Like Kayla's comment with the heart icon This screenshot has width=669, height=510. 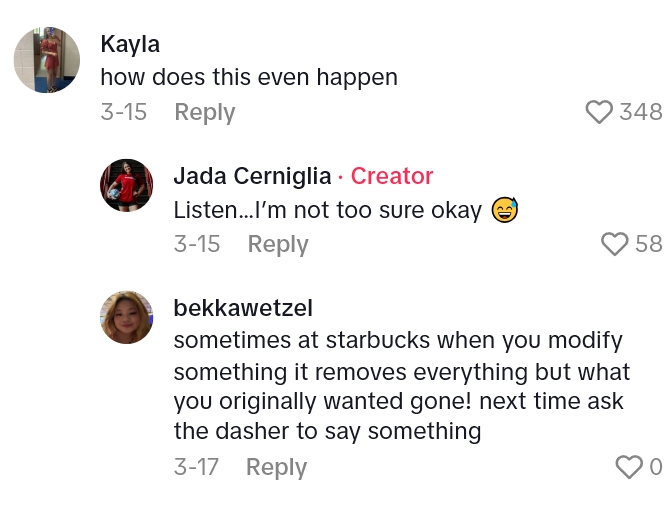pos(598,112)
